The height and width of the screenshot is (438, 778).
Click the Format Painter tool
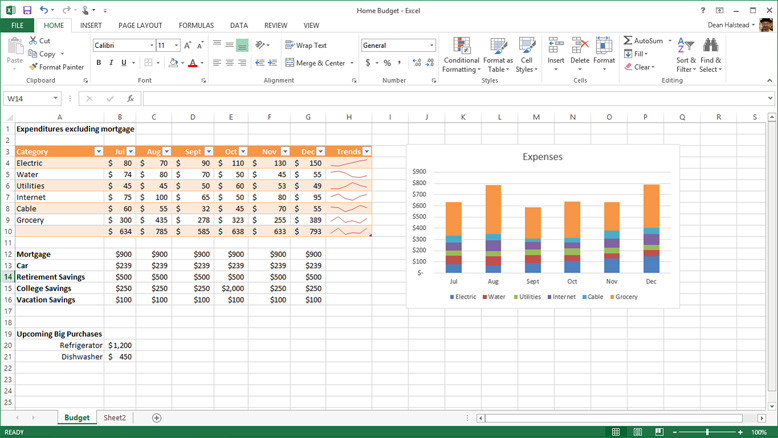[57, 67]
